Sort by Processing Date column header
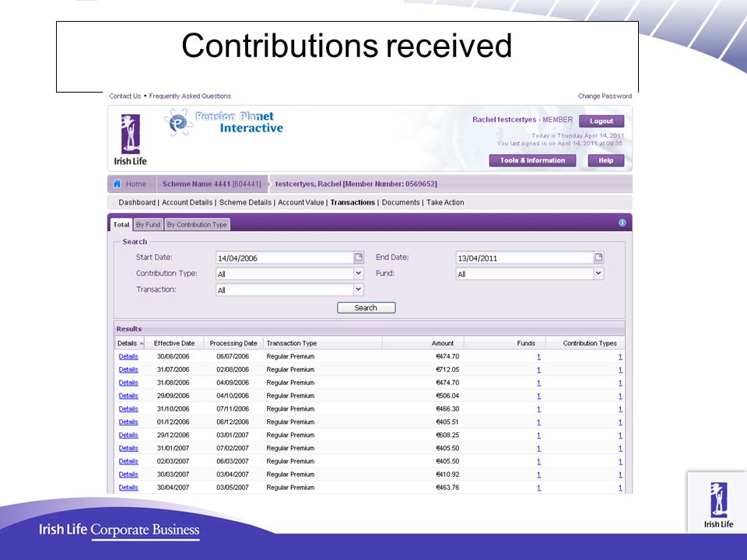747x560 pixels. click(233, 343)
